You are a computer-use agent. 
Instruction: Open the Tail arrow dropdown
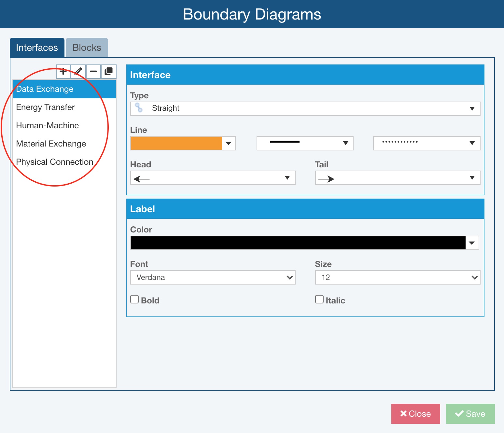[398, 178]
